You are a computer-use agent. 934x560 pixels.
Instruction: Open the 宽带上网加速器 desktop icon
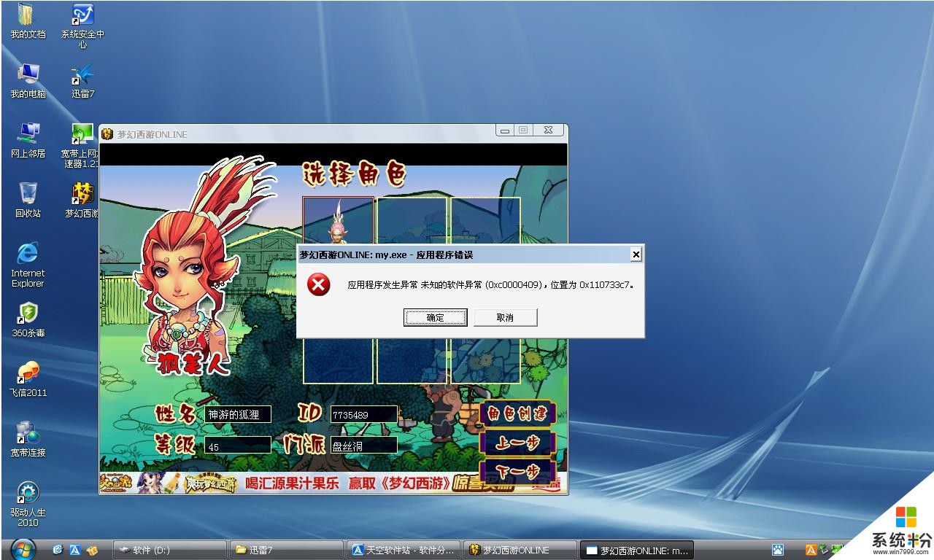tap(80, 144)
